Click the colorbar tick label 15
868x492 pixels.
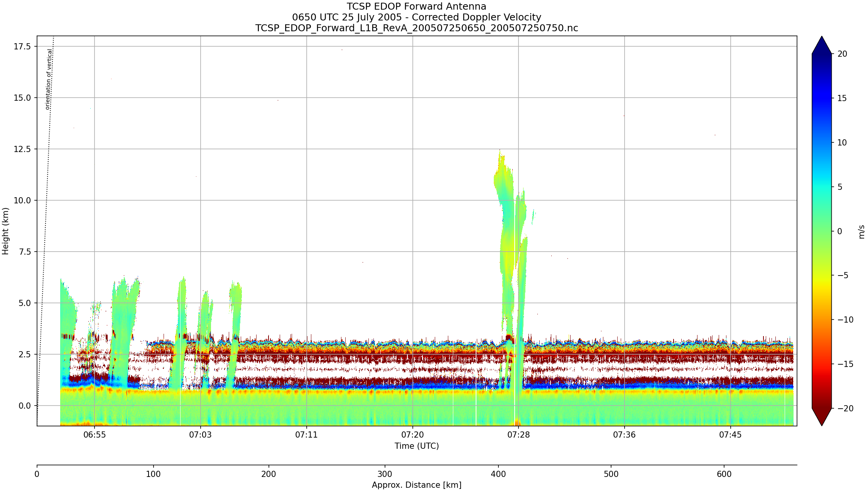click(x=843, y=98)
